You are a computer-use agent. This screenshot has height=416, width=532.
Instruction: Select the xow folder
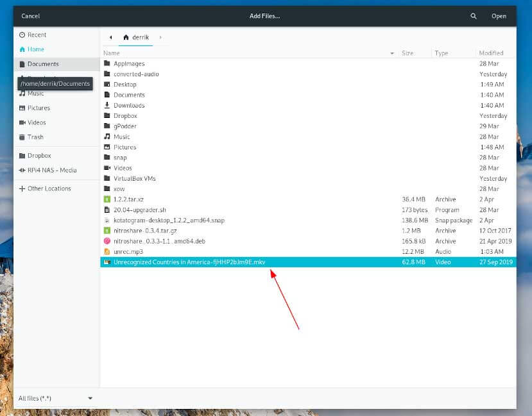coord(308,188)
